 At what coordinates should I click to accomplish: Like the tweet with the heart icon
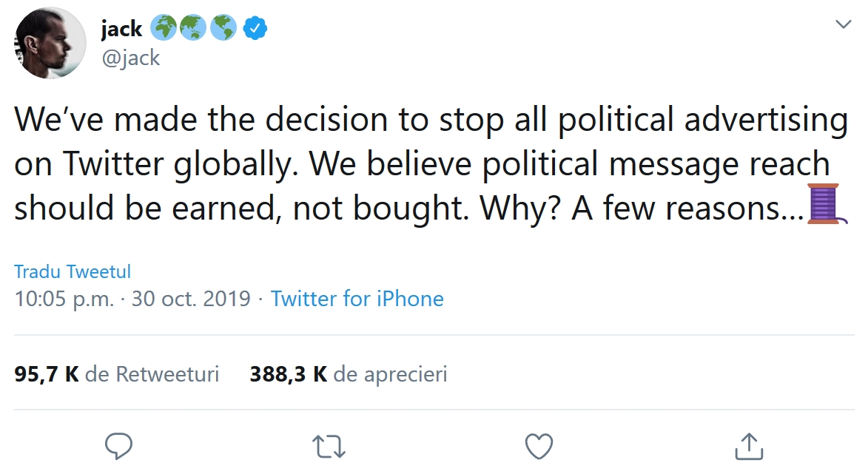click(539, 446)
